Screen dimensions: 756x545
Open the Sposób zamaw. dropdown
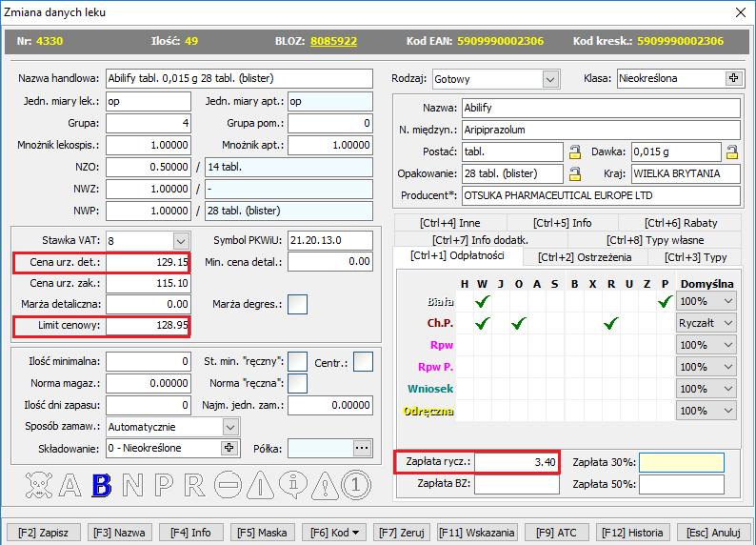point(230,427)
